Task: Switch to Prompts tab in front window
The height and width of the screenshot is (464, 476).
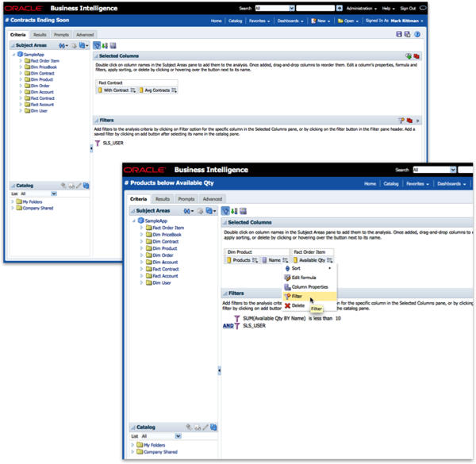Action: (186, 199)
